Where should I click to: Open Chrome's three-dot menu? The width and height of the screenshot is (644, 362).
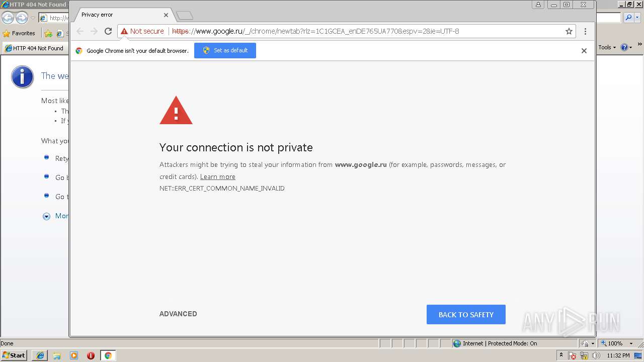585,31
